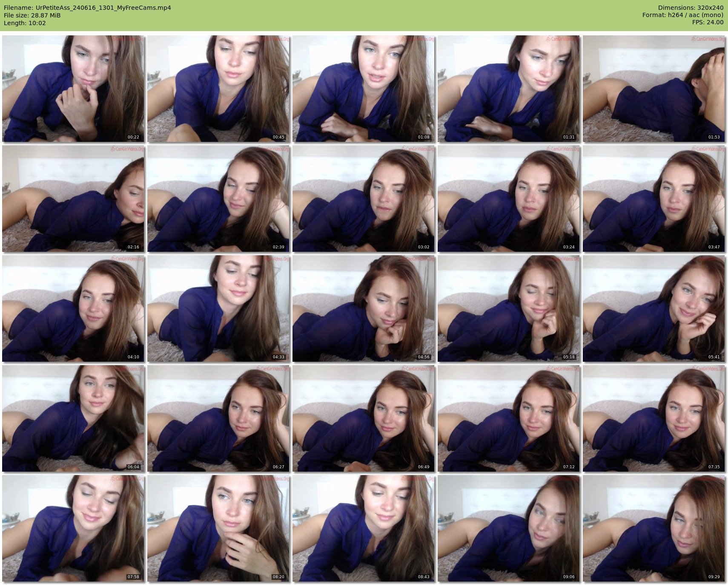Select the thumbnail timestamped 02:16
The image size is (728, 585).
(x=73, y=199)
